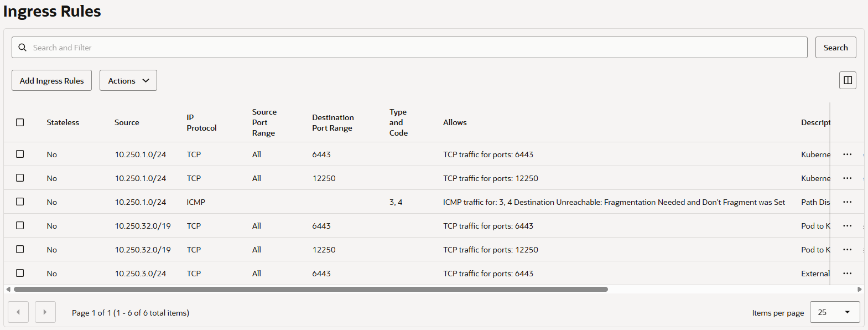
Task: Click the Add Ingress Rules button
Action: (52, 80)
